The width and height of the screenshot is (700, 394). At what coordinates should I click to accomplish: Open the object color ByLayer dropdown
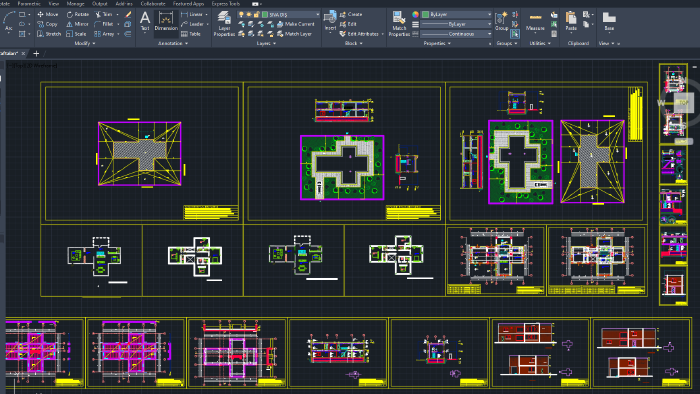[489, 14]
